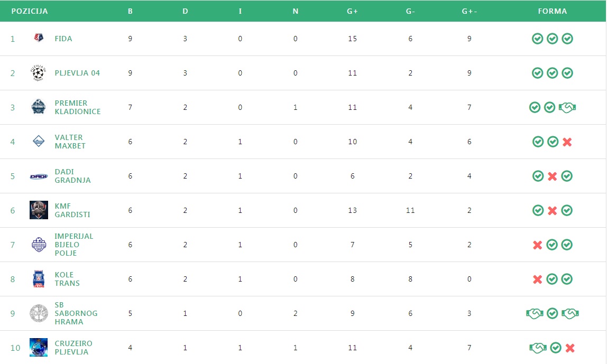Click the FORMA column header
This screenshot has height=364, width=608.
[552, 11]
